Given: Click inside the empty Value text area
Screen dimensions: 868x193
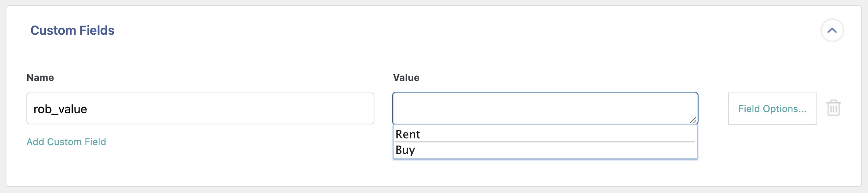Looking at the screenshot, I should 545,108.
